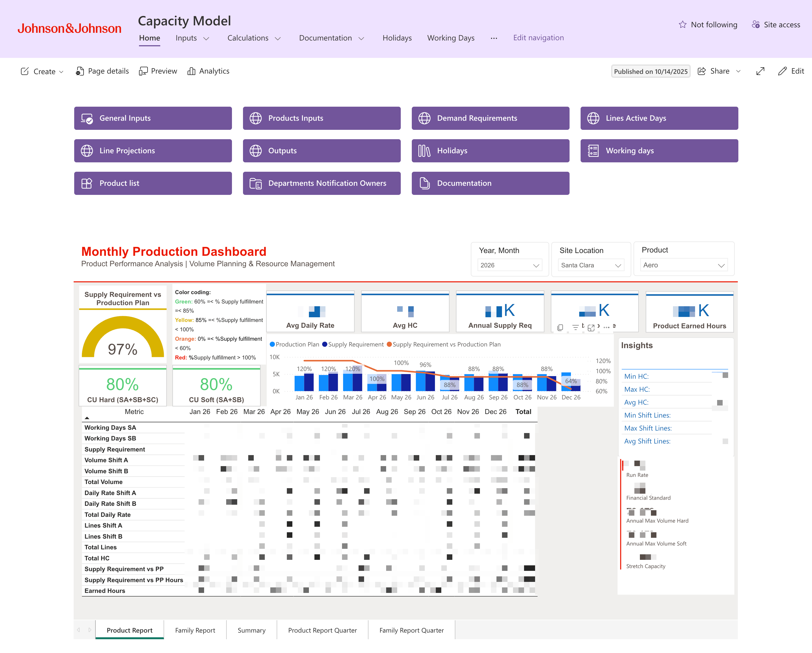The image size is (812, 653).
Task: Click the Product list tile icon
Action: 87,183
